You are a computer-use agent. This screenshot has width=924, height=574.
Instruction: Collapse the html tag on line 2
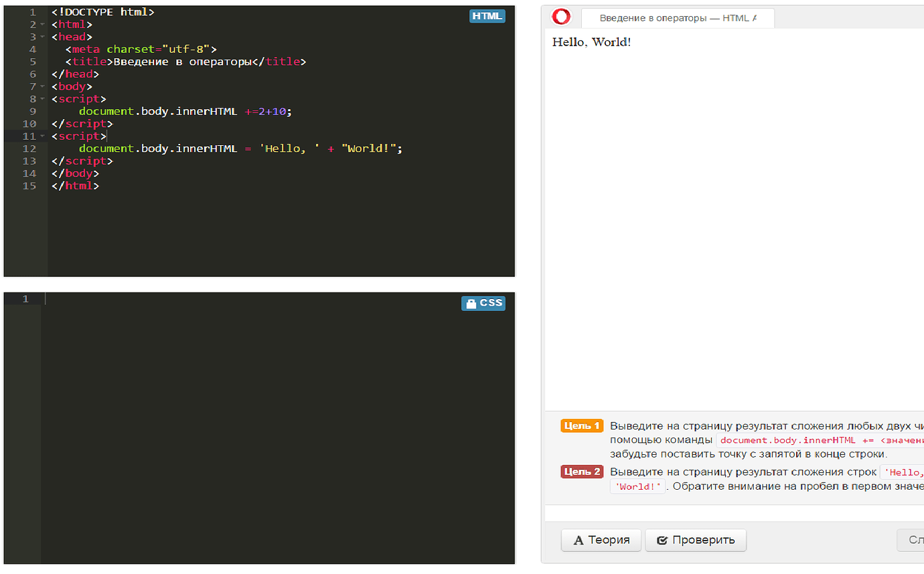tap(42, 25)
